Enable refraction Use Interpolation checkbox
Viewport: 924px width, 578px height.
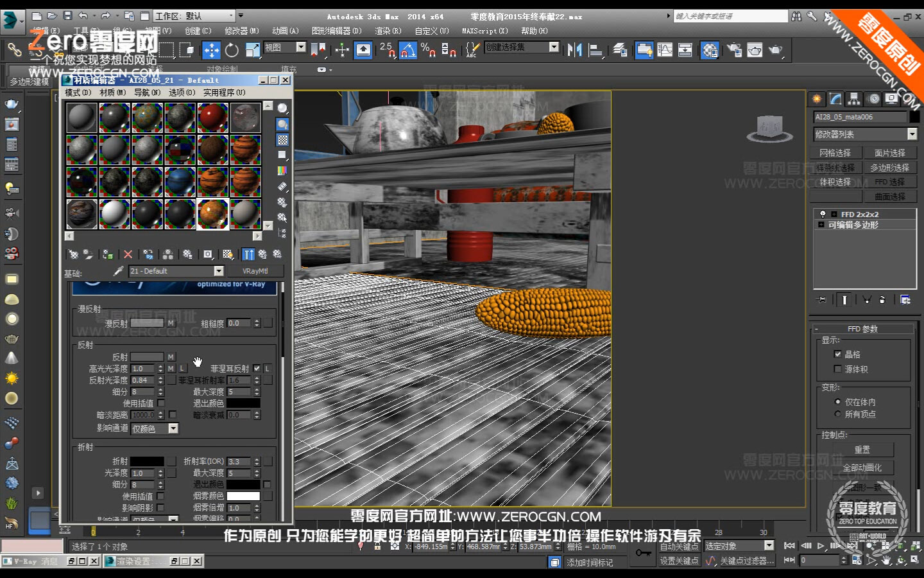161,496
